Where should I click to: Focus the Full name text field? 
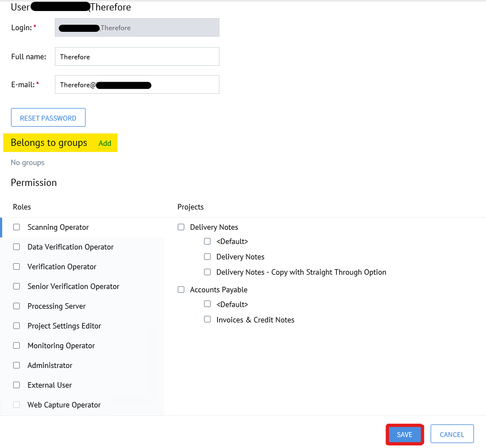(137, 56)
